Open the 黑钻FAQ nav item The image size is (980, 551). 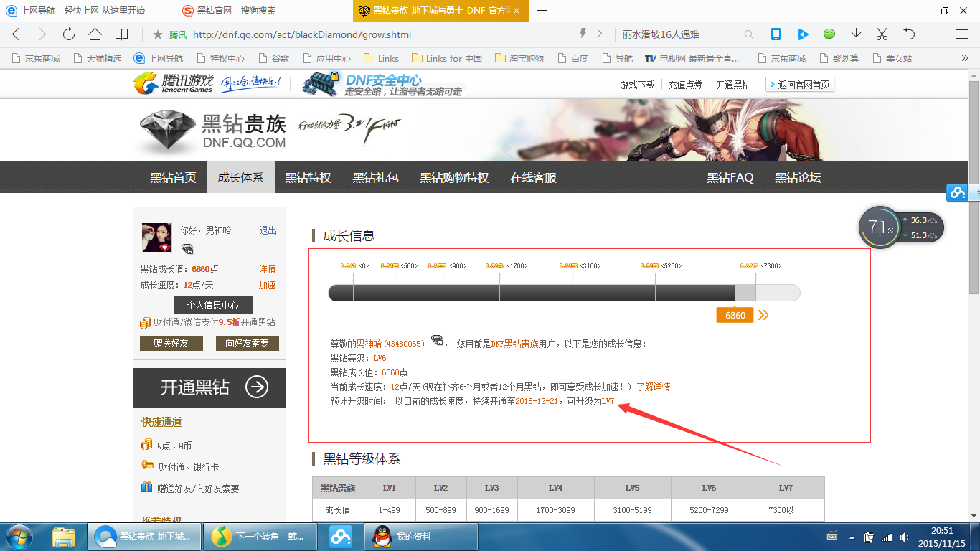pyautogui.click(x=730, y=177)
